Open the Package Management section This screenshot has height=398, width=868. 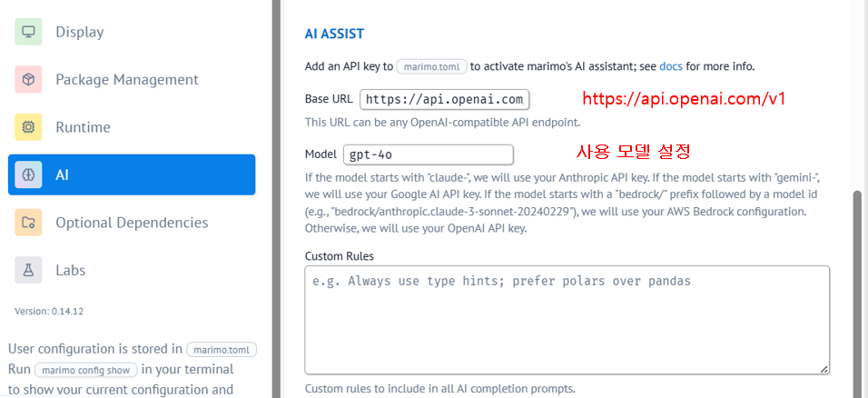pos(132,80)
